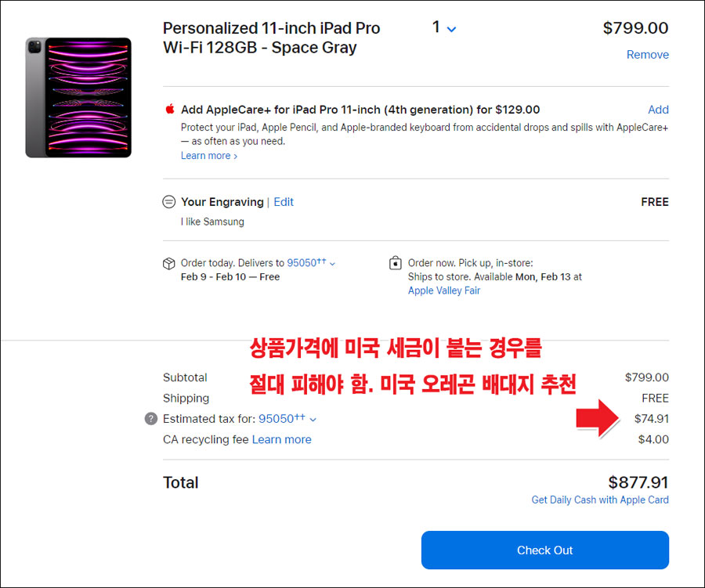
Task: Click the delivery box icon next to Order today
Action: [168, 263]
